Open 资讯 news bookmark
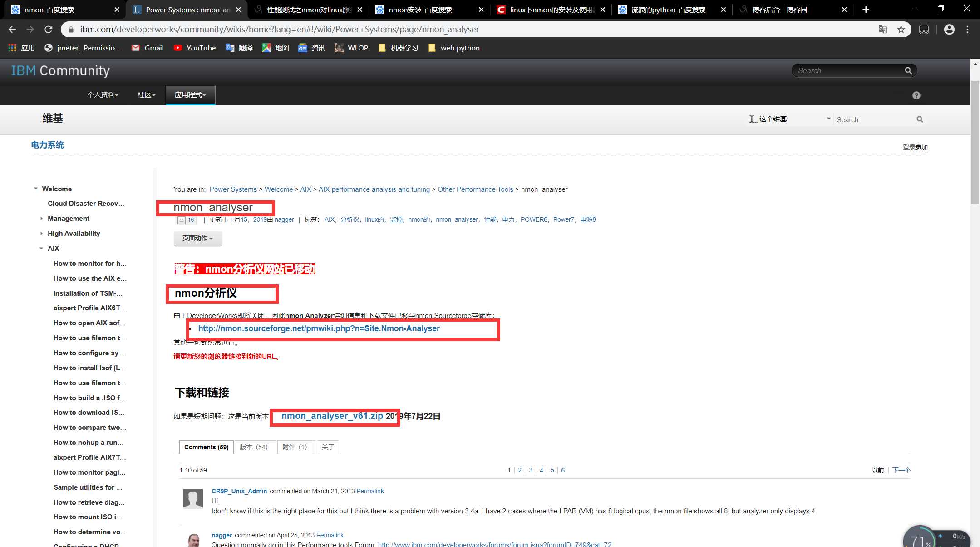The height and width of the screenshot is (547, 980). [x=312, y=48]
